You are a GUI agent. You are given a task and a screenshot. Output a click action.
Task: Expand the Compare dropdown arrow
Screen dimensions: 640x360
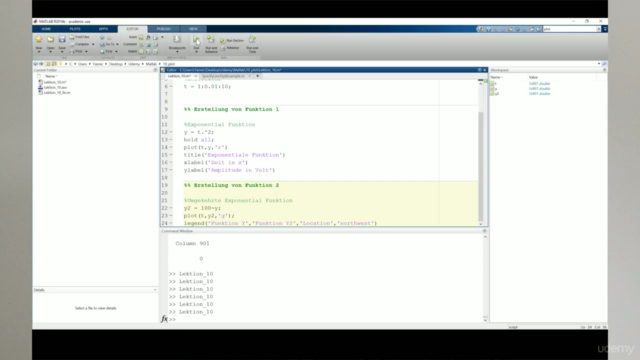pyautogui.click(x=93, y=44)
